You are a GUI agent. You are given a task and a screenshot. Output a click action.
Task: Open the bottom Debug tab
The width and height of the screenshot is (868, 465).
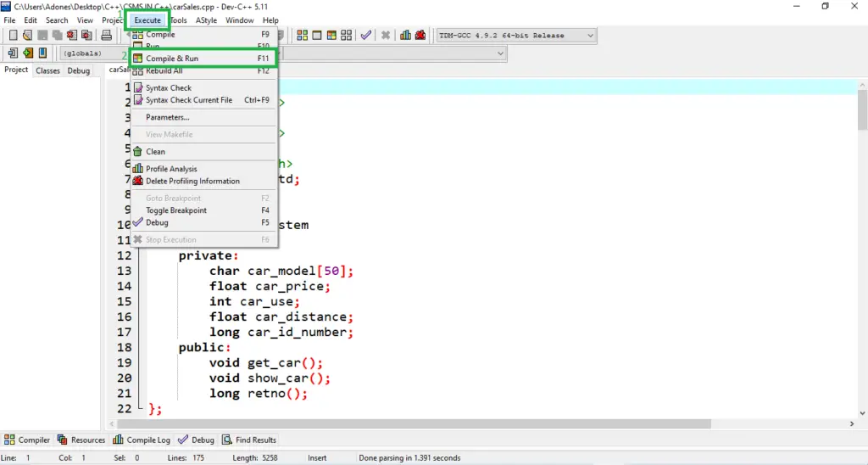point(196,440)
